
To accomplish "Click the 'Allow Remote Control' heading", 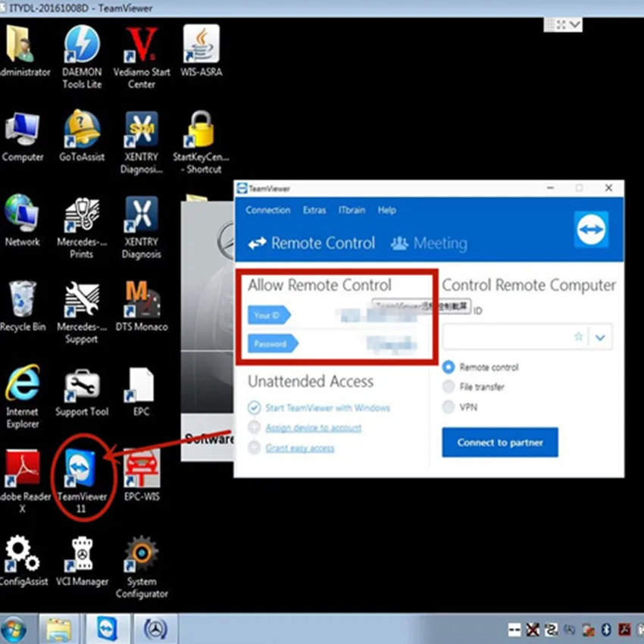I will click(320, 285).
